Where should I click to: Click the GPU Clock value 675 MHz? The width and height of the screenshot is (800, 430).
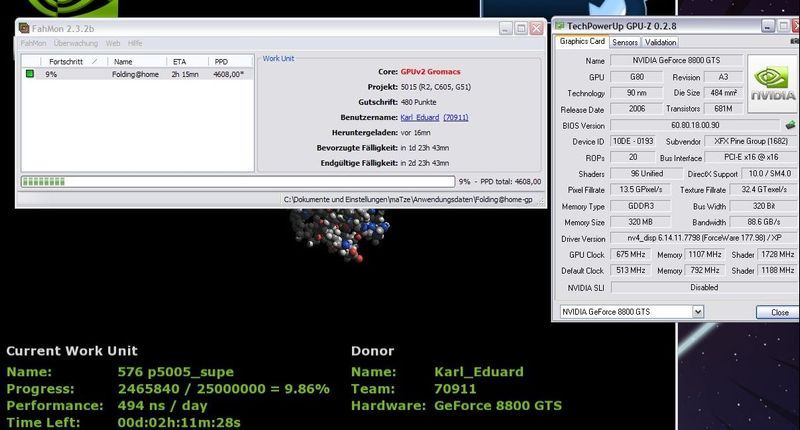(631, 254)
